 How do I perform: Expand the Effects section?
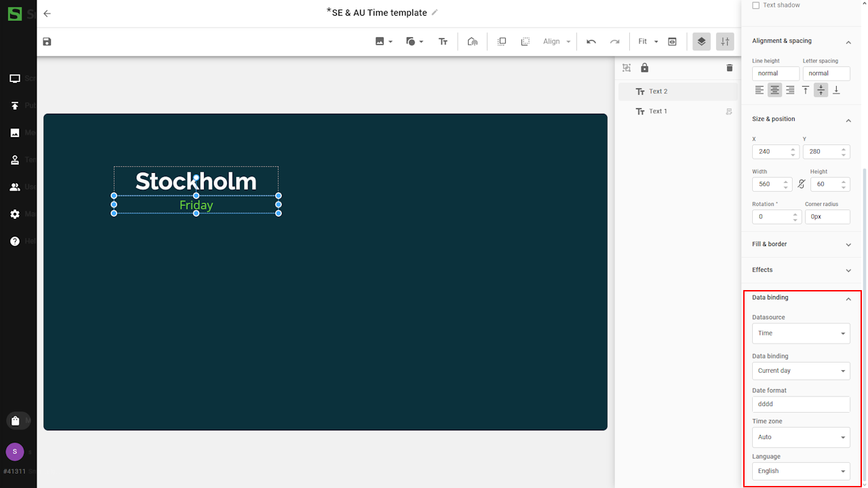(x=800, y=270)
